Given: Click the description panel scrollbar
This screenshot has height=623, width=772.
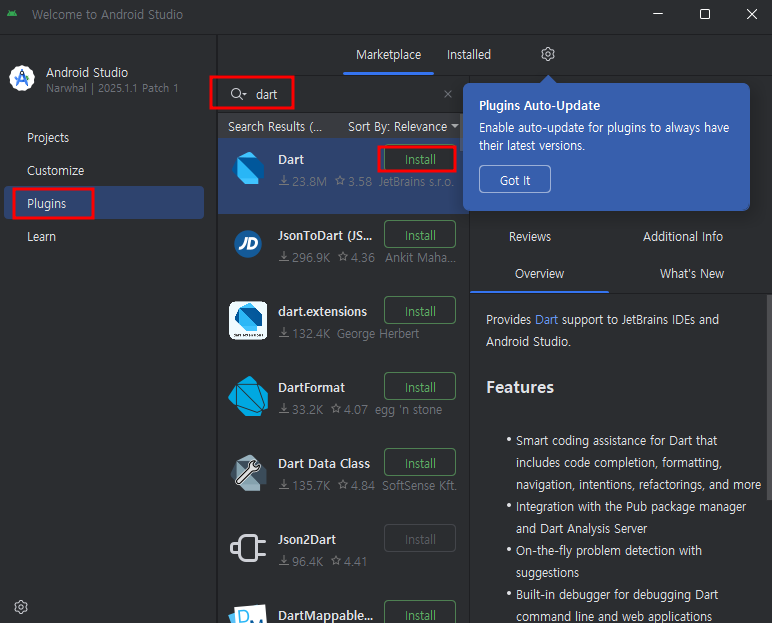Looking at the screenshot, I should (x=769, y=396).
